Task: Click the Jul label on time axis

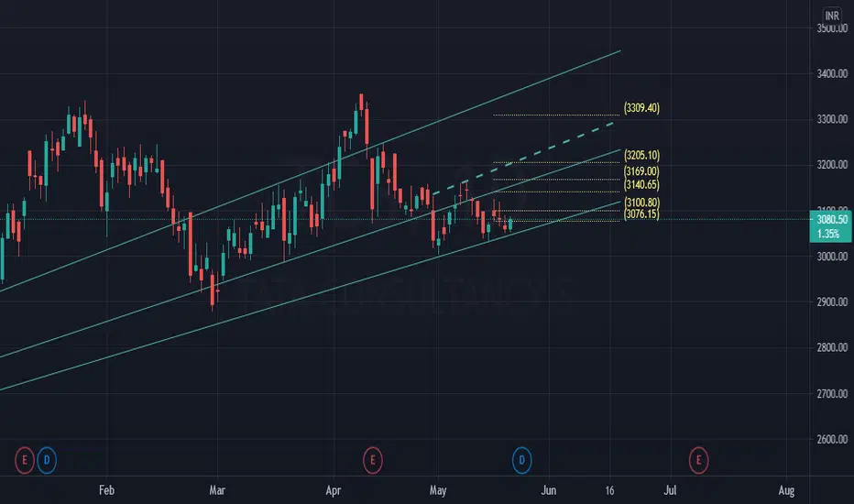Action: pyautogui.click(x=670, y=490)
